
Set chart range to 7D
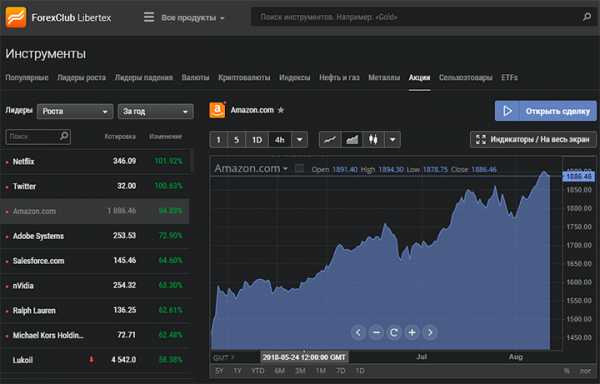[341, 371]
